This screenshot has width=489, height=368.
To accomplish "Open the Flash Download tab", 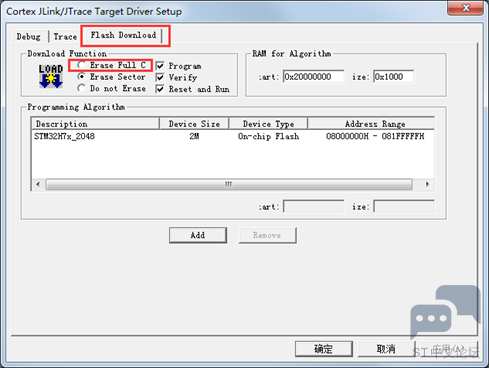I will [124, 35].
